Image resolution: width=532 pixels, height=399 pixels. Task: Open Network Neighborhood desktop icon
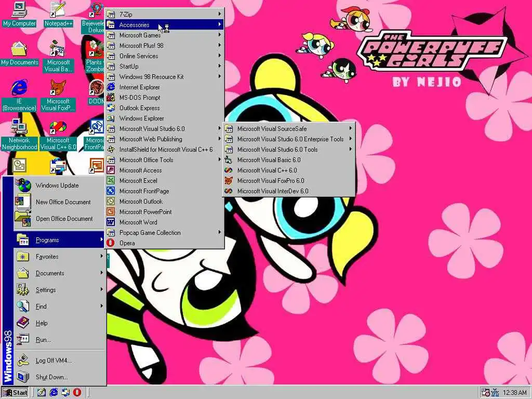(x=19, y=135)
